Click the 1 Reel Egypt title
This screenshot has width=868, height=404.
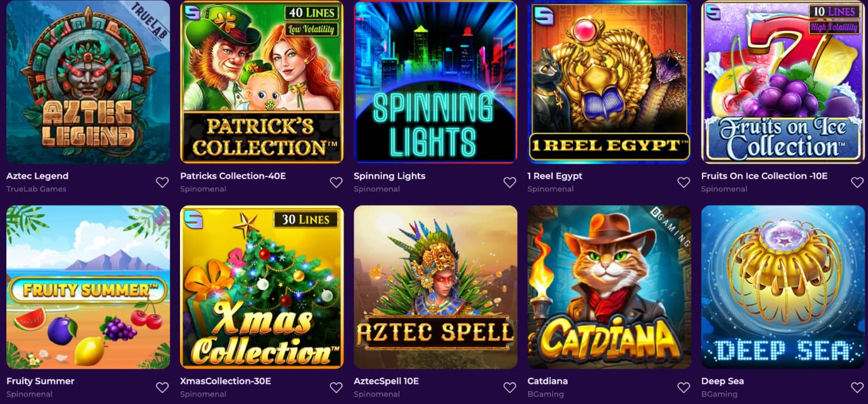[555, 175]
